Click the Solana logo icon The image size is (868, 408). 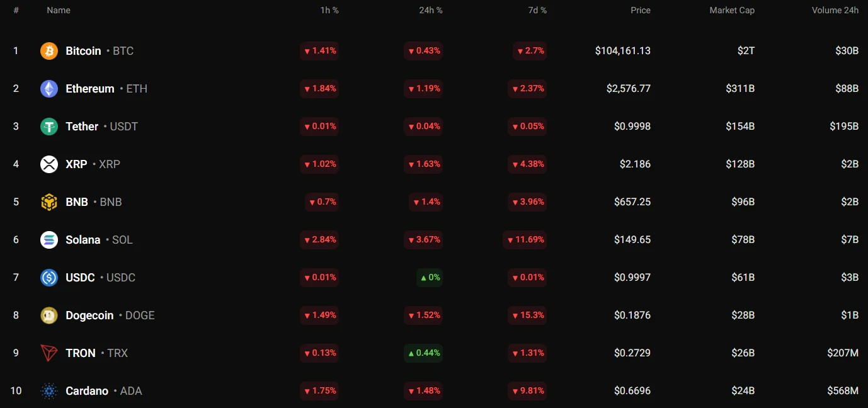pos(49,240)
